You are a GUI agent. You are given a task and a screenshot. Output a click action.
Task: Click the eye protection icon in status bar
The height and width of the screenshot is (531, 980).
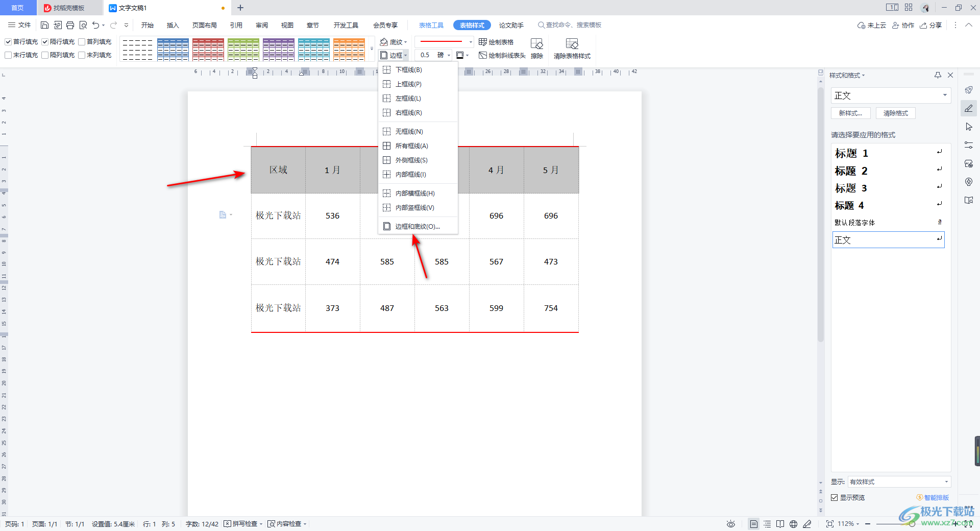[731, 524]
